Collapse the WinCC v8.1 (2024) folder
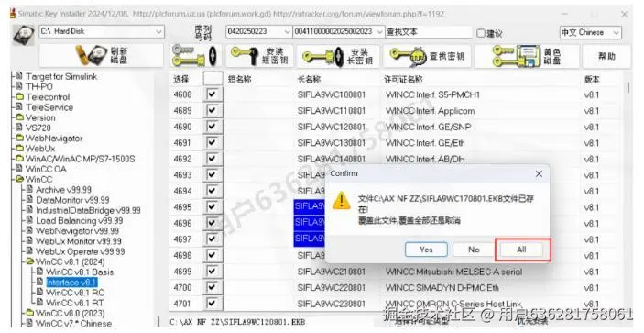The width and height of the screenshot is (644, 333). pos(29,261)
